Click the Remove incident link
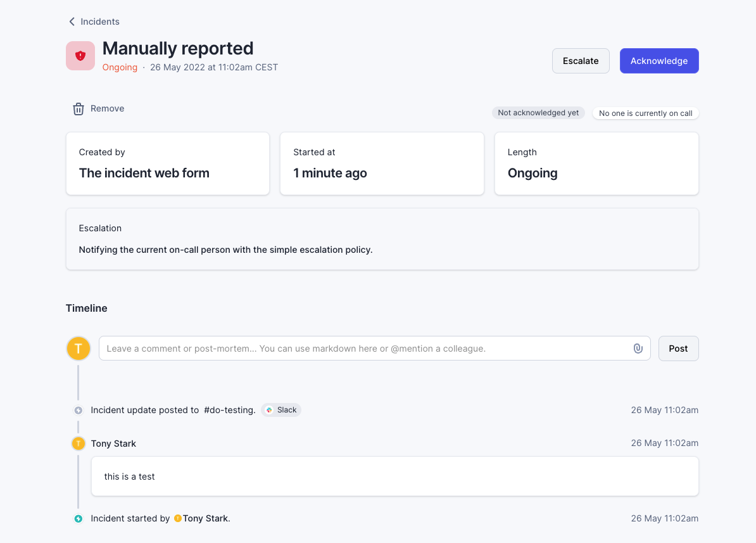Image resolution: width=756 pixels, height=543 pixels. pyautogui.click(x=107, y=108)
